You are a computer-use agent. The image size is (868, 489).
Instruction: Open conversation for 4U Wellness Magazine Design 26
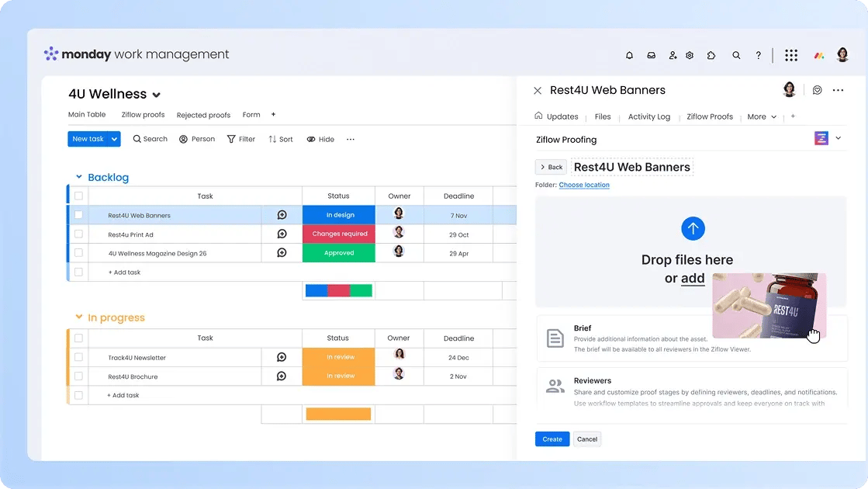282,252
